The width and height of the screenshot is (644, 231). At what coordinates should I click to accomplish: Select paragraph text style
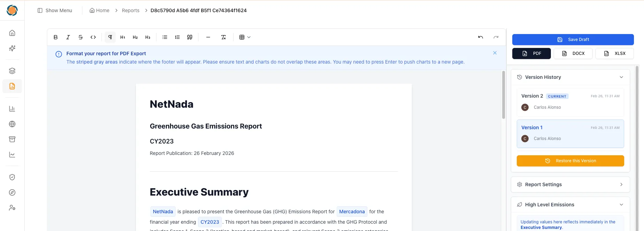pos(110,37)
